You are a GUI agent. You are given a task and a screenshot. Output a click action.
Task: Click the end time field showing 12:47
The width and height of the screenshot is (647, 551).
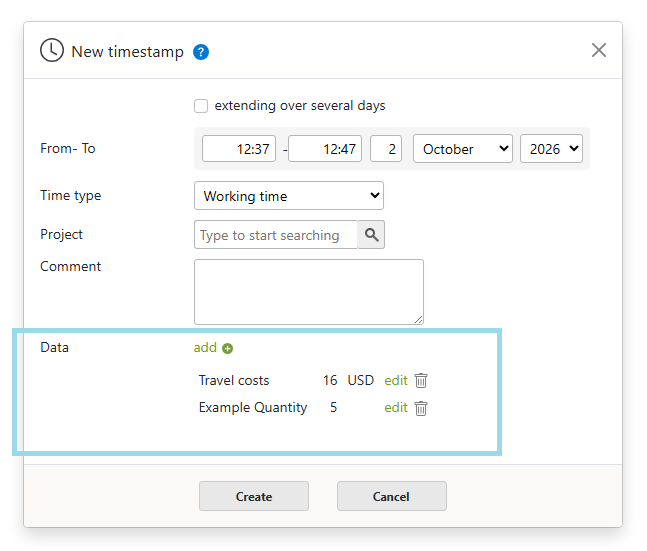(x=325, y=149)
